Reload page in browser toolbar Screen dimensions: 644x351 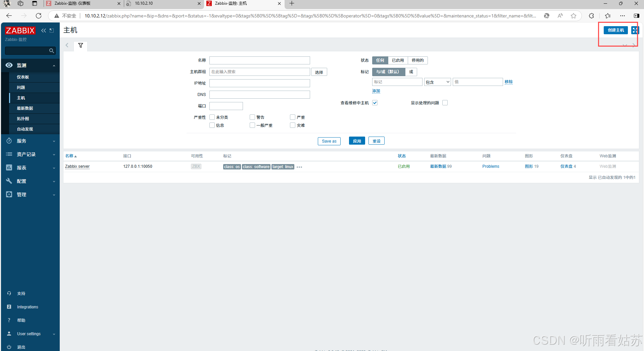coord(39,16)
